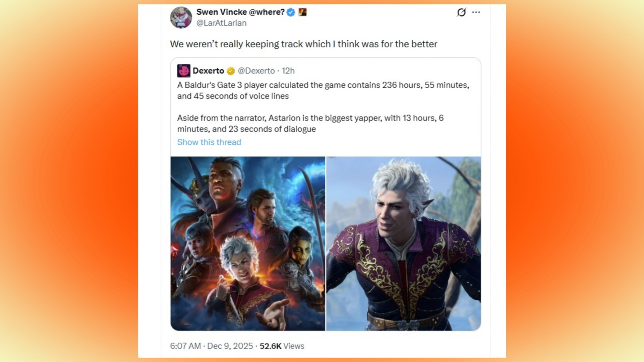Click the Astarion biggest yapper paragraph
This screenshot has width=644, height=362.
(x=310, y=124)
